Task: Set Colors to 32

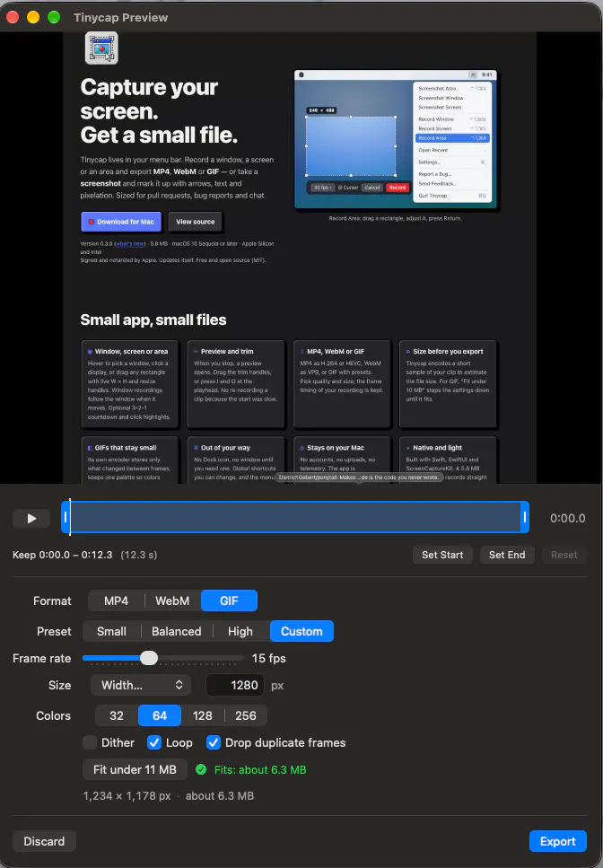Action: 116,715
